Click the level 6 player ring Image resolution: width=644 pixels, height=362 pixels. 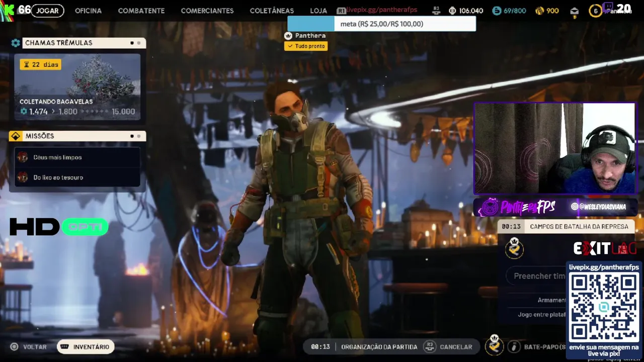coord(596,11)
